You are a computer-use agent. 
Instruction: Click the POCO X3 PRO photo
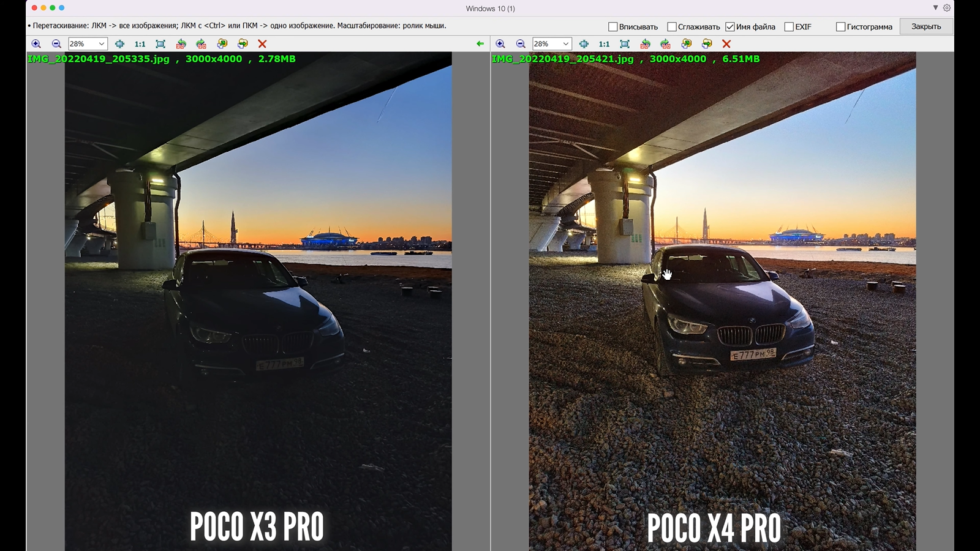[x=258, y=301]
